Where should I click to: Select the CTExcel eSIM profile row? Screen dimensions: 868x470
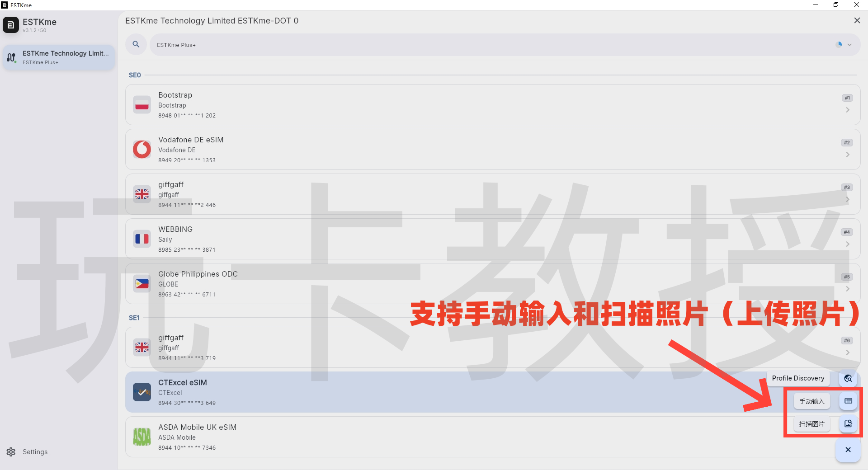[493, 392]
